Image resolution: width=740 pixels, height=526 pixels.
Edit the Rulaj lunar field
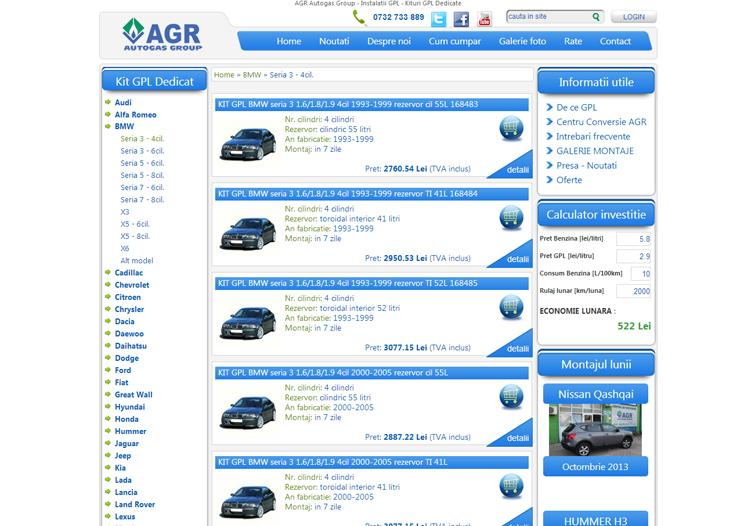pyautogui.click(x=634, y=291)
